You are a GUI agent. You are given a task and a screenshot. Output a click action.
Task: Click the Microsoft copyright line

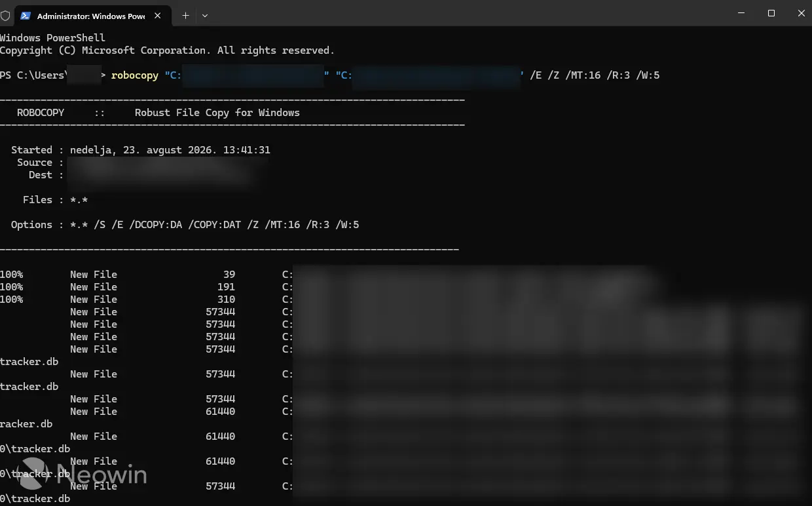167,50
